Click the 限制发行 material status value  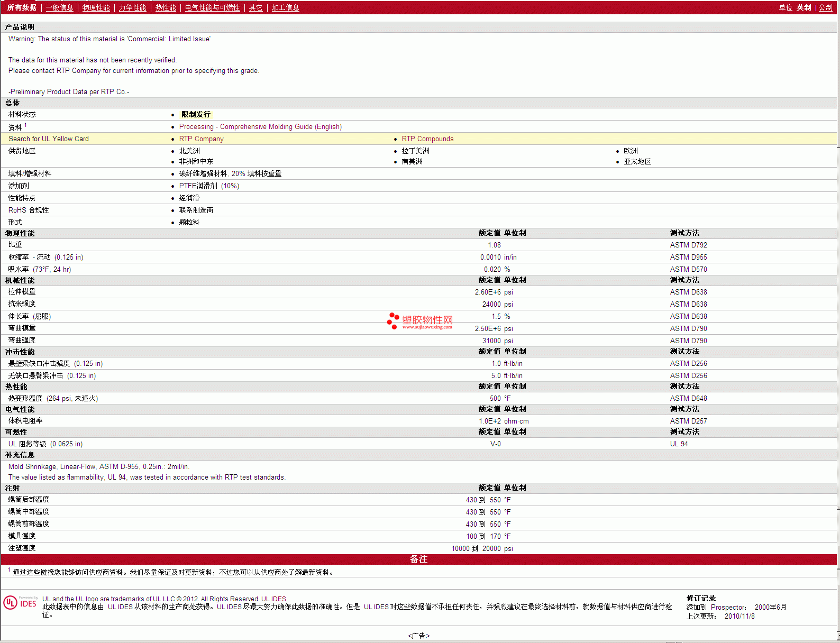196,114
